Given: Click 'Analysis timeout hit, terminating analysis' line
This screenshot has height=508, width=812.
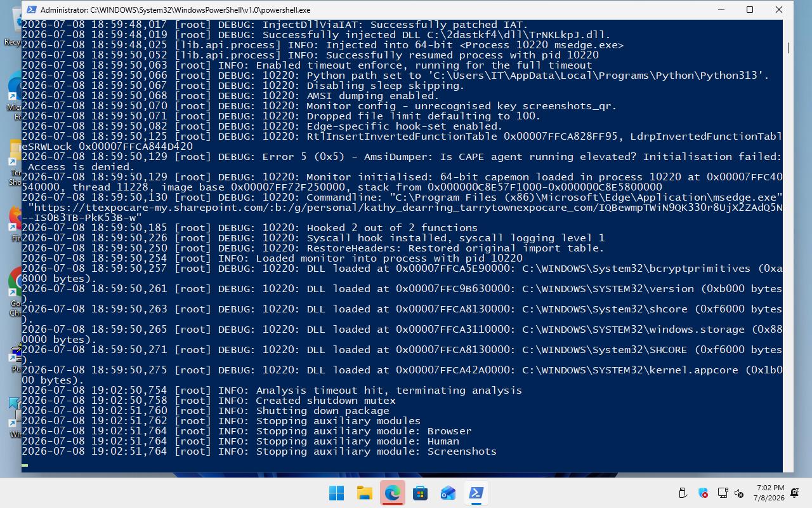Looking at the screenshot, I should pyautogui.click(x=272, y=391).
